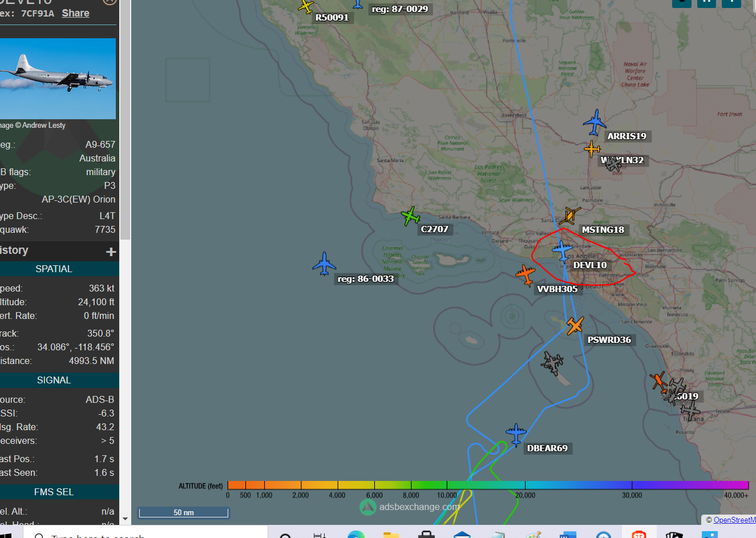Click the info panel vertical scrollbar
756x538 pixels.
tap(125, 120)
